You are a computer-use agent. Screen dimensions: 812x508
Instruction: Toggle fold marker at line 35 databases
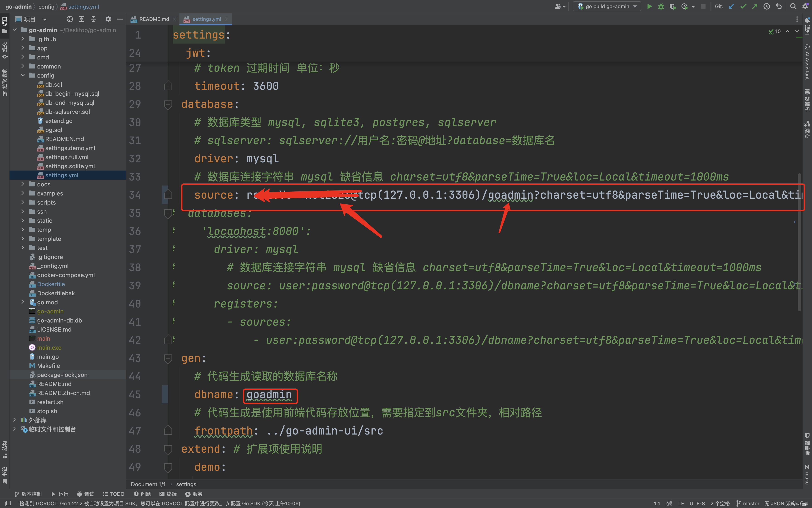[x=168, y=213]
